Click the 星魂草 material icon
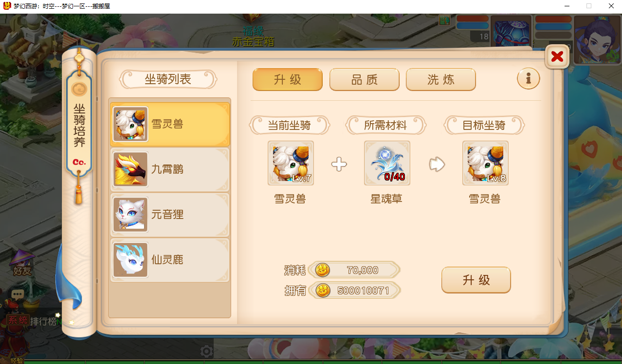The width and height of the screenshot is (622, 364). 387,163
